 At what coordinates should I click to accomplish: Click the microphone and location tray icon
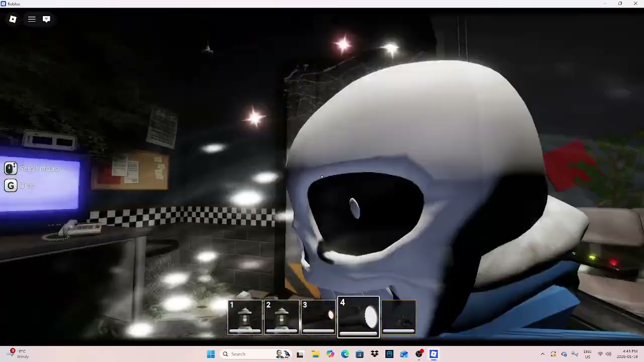[575, 354]
